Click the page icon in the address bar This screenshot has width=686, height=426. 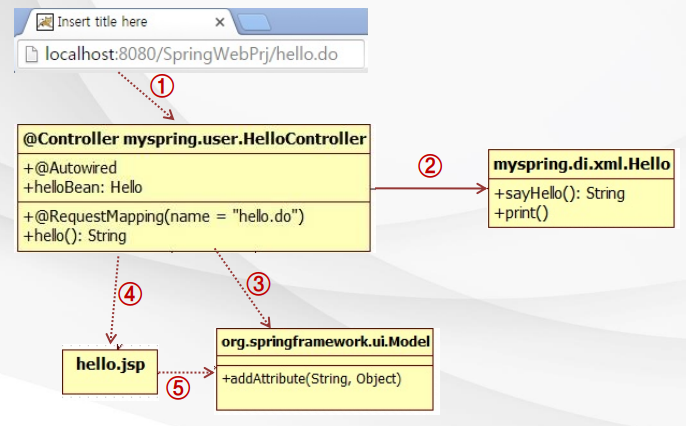click(32, 55)
